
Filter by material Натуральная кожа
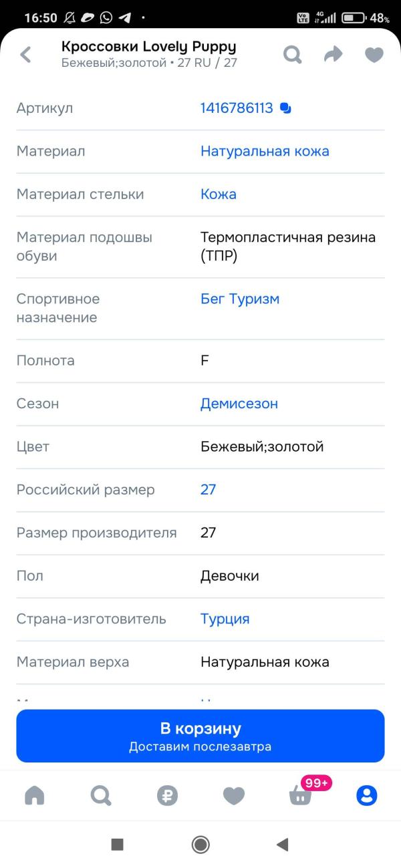265,152
